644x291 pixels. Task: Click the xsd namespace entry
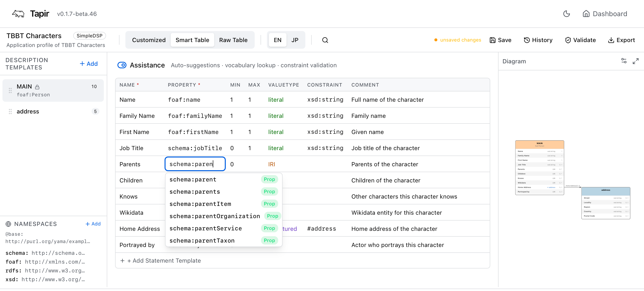[45, 279]
